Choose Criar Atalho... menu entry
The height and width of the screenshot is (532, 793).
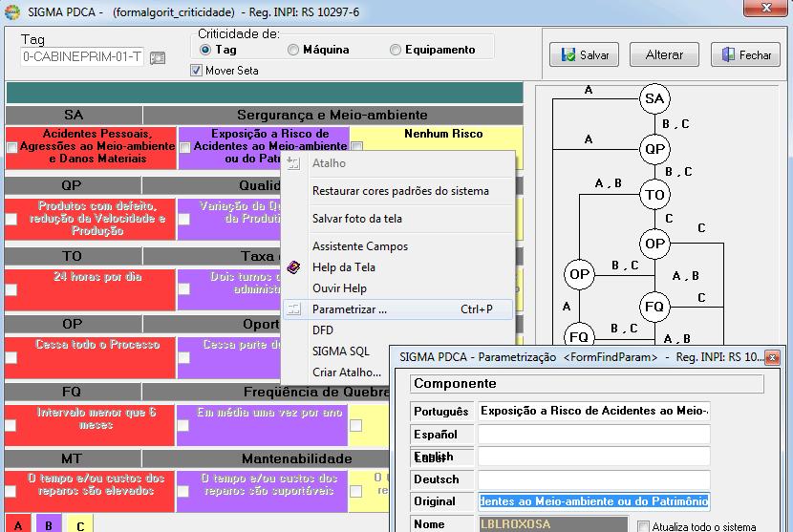pos(347,372)
